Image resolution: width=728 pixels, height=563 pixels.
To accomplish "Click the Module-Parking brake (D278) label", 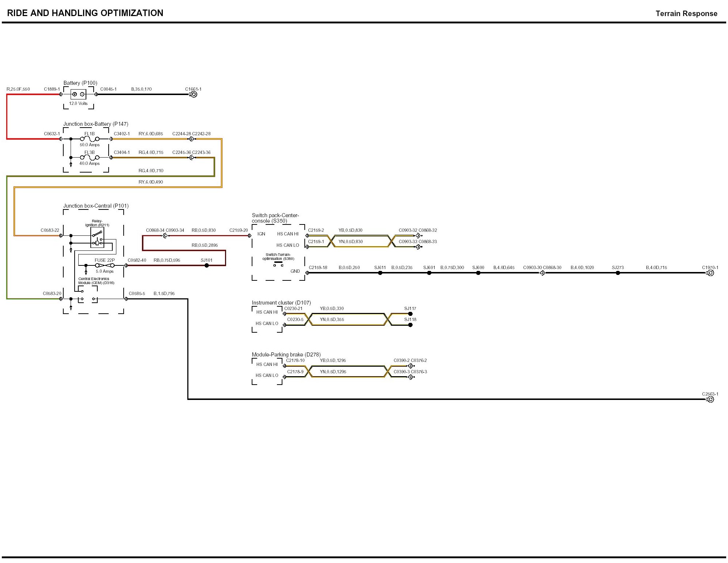I will (x=286, y=355).
